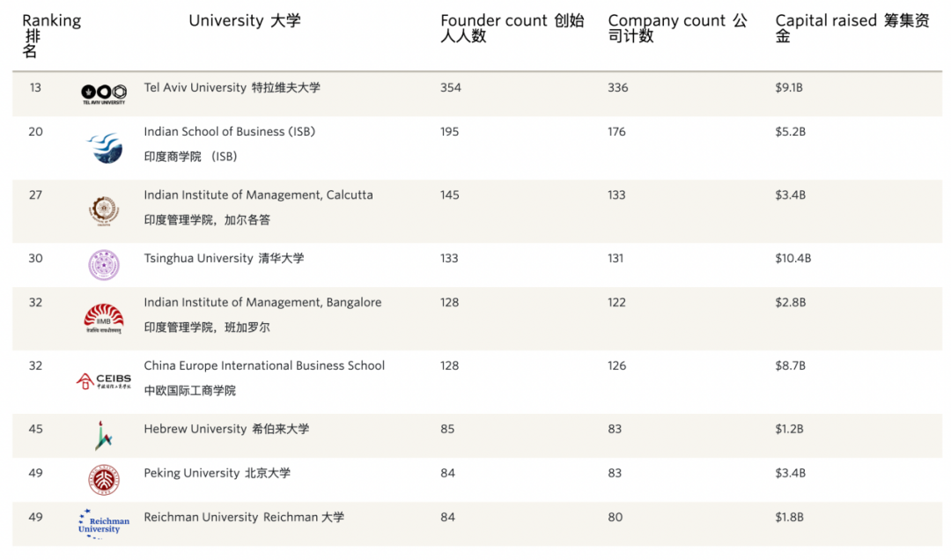Click the Founder count column header
Viewport: 951px width, 560px height.
pyautogui.click(x=512, y=28)
